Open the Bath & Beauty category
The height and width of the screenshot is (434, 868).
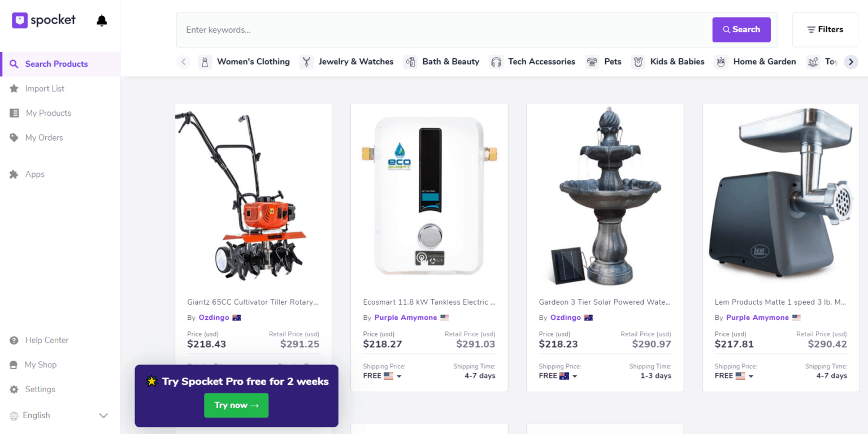[x=410, y=62]
